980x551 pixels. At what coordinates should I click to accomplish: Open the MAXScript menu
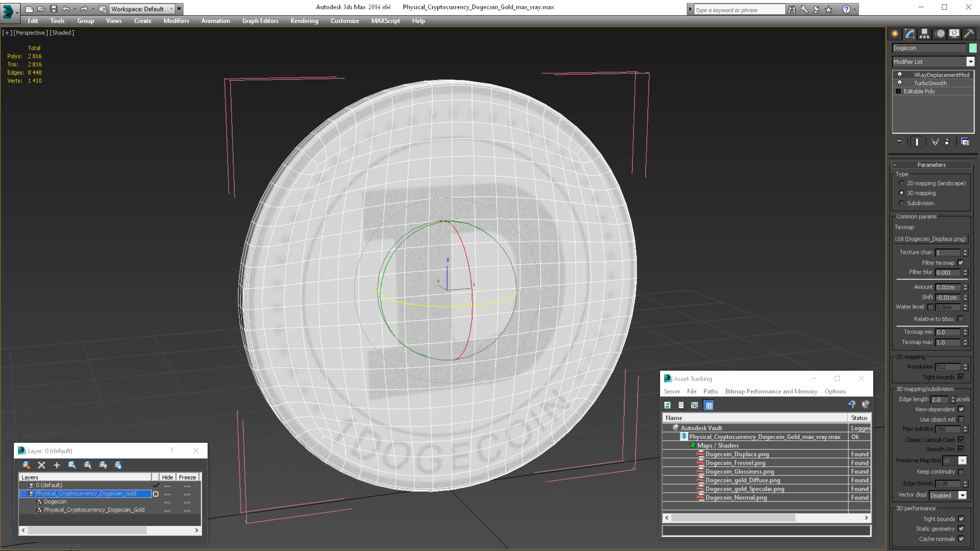tap(386, 21)
